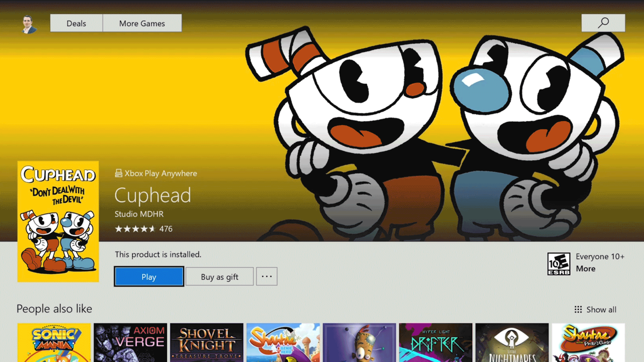Click the More link under rating
Screen dimensions: 644x362
coord(586,268)
